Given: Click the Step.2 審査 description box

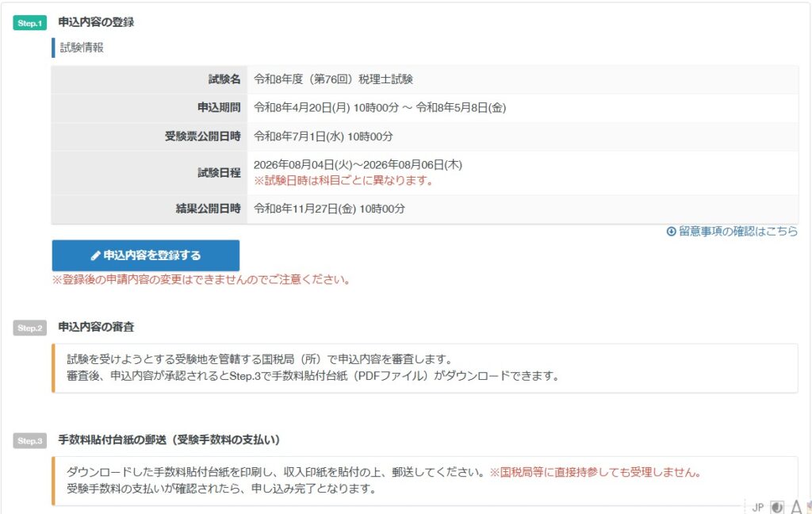Looking at the screenshot, I should (x=425, y=368).
